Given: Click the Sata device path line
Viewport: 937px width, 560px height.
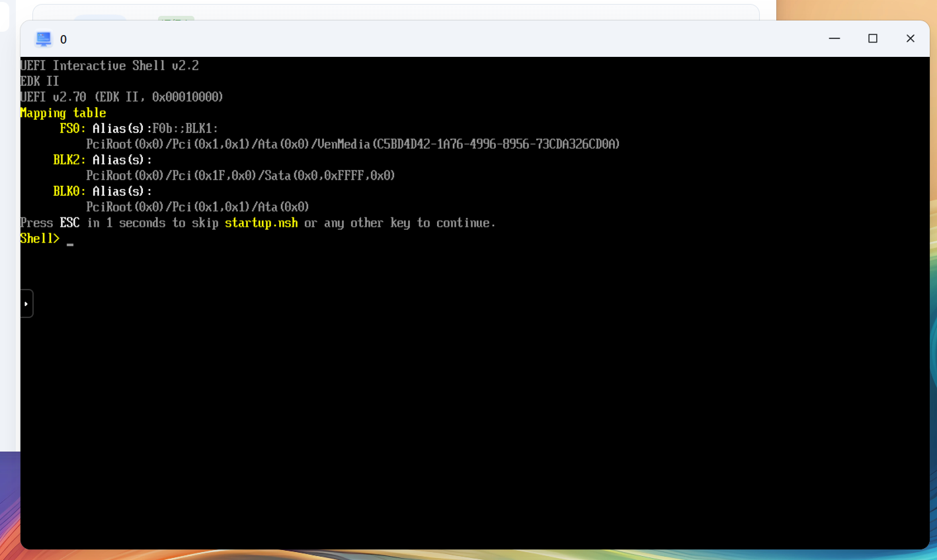Looking at the screenshot, I should pos(241,176).
